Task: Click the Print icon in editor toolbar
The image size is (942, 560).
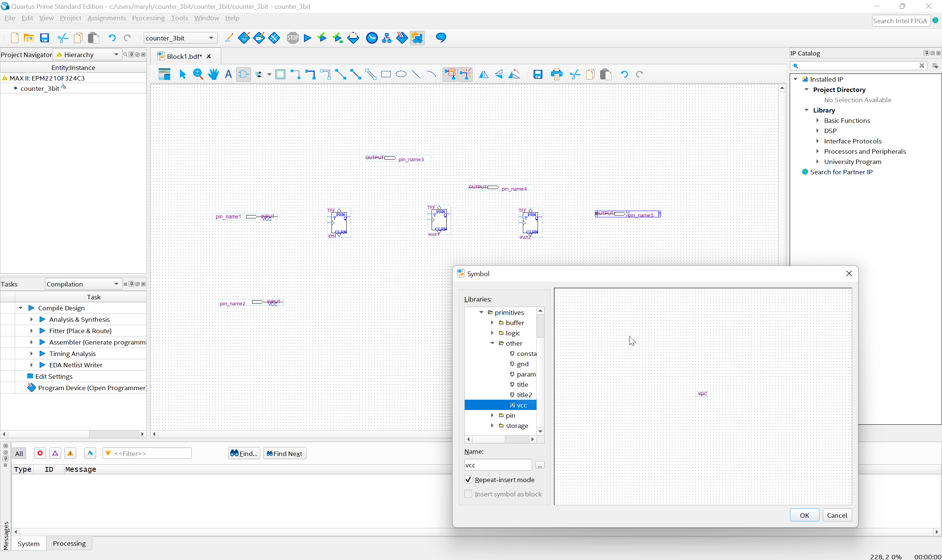Action: [x=556, y=74]
